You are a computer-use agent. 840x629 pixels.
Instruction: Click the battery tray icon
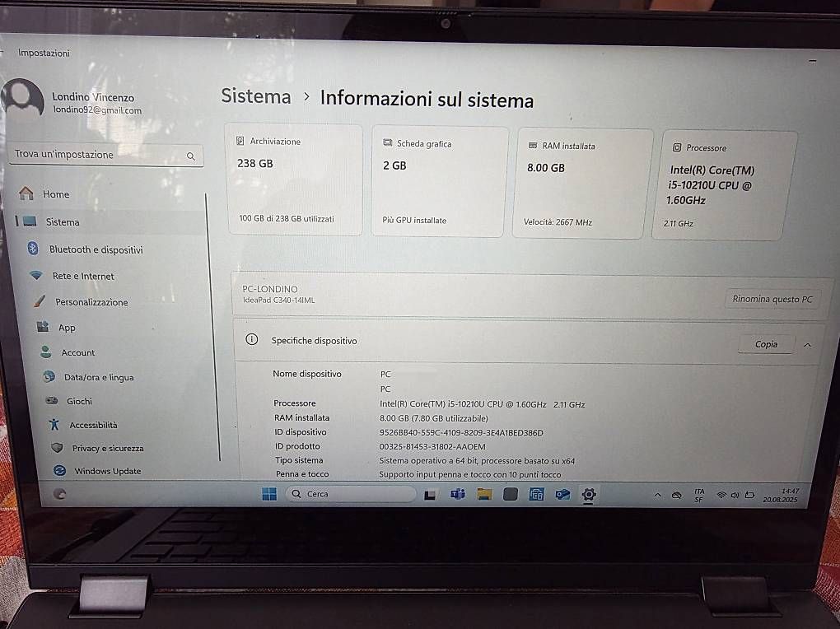coord(749,495)
